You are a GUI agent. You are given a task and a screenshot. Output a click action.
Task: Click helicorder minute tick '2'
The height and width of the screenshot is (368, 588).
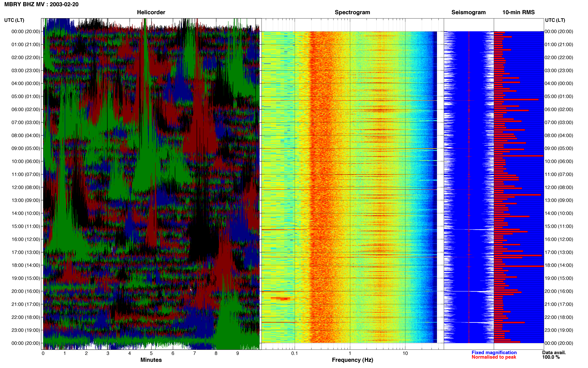86,353
